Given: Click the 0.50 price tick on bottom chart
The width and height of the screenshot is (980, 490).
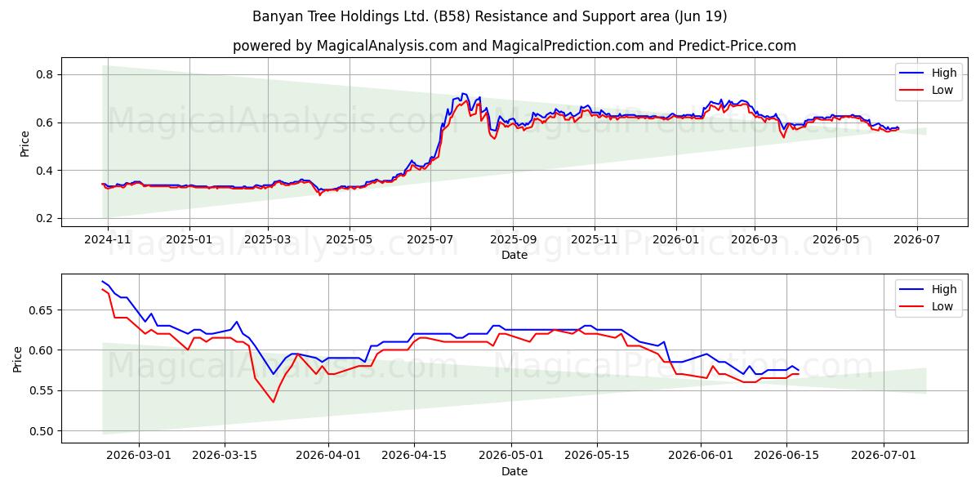Looking at the screenshot, I should click(42, 431).
